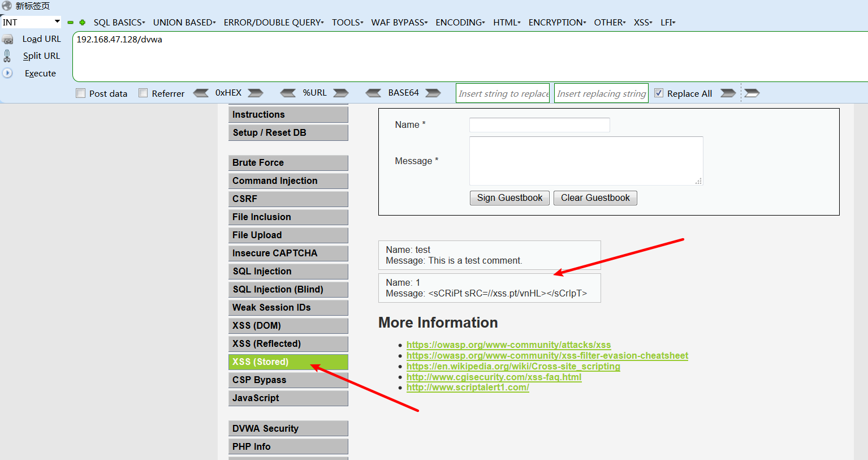Click the last arrow at the toolbar end
The image size is (868, 460).
752,93
